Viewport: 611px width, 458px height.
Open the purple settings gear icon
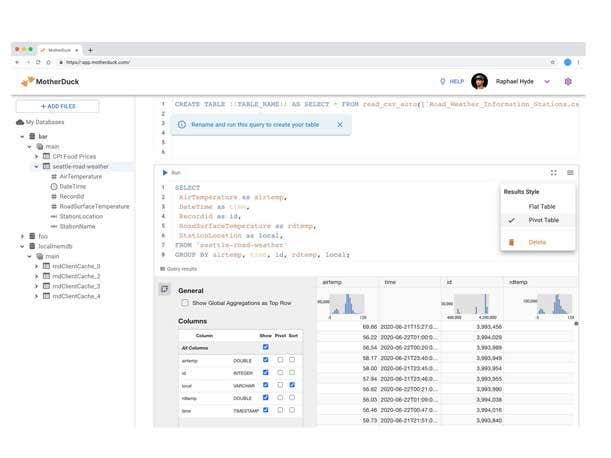(x=568, y=82)
